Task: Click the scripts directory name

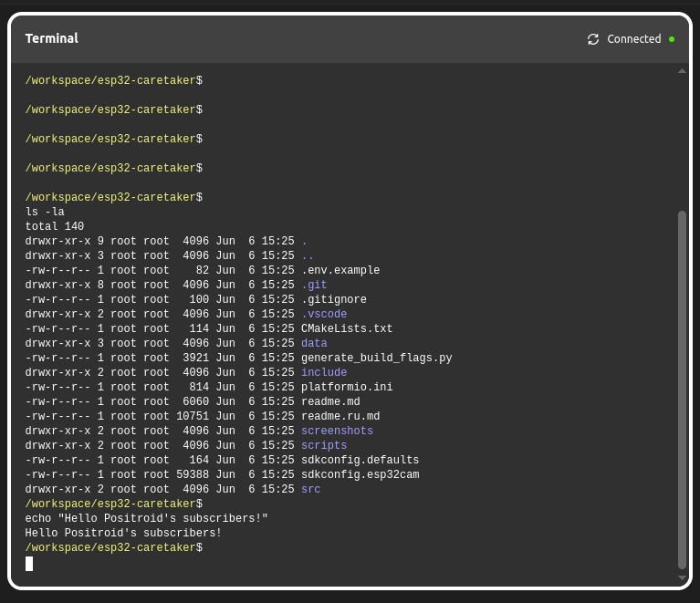Action: pyautogui.click(x=324, y=445)
